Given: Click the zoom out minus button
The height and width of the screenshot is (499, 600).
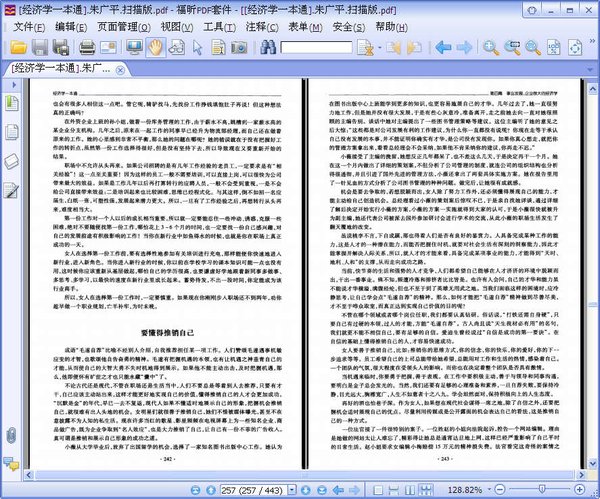Looking at the screenshot, I should point(499,489).
